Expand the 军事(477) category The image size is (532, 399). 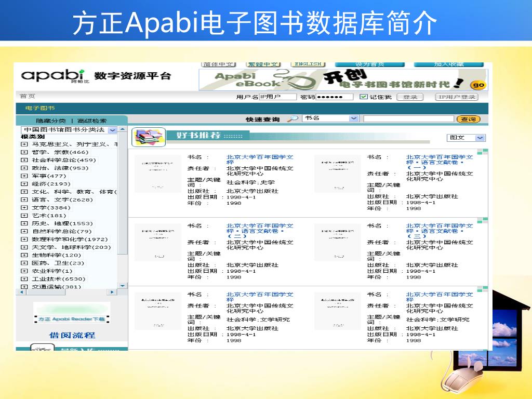tap(24, 176)
